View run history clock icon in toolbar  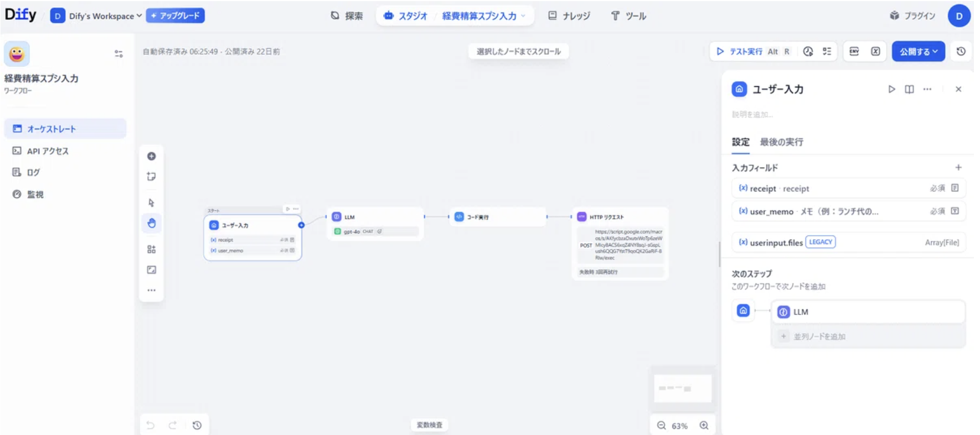pyautogui.click(x=808, y=51)
